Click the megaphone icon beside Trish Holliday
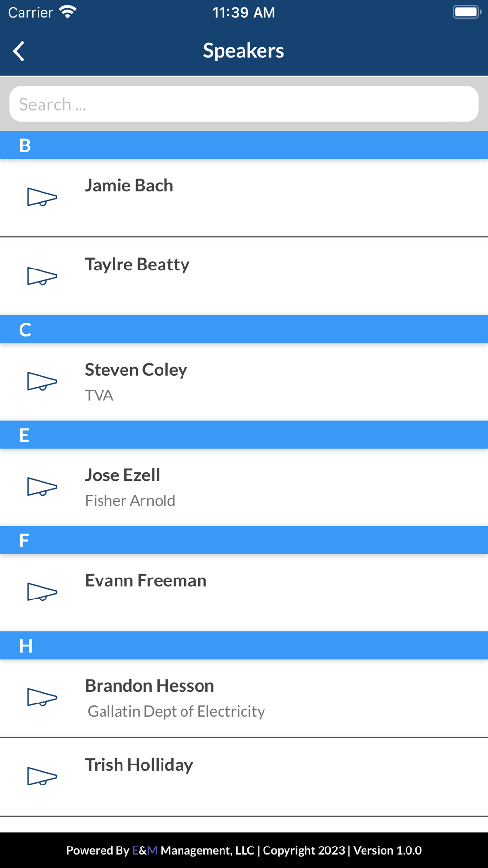This screenshot has width=488, height=868. coord(42,777)
